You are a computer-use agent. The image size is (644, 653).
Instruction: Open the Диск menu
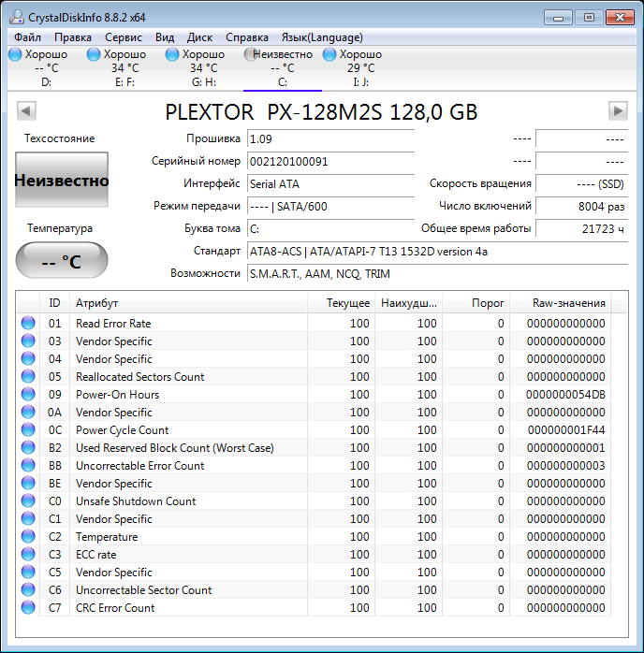point(199,37)
